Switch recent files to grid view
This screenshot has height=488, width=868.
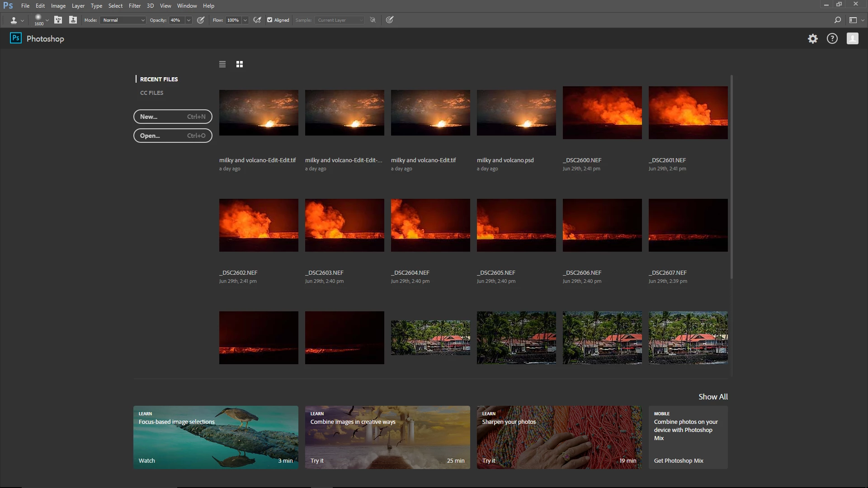(x=240, y=64)
